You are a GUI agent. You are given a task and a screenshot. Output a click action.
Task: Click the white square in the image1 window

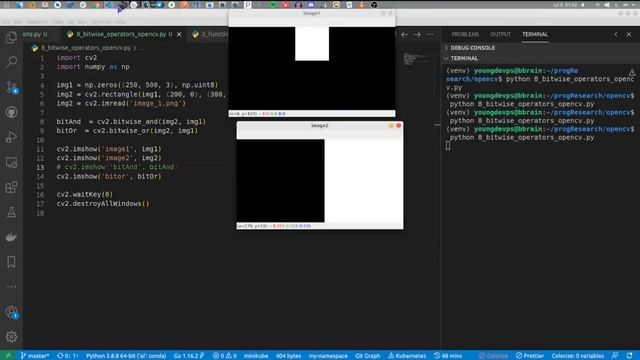312,44
